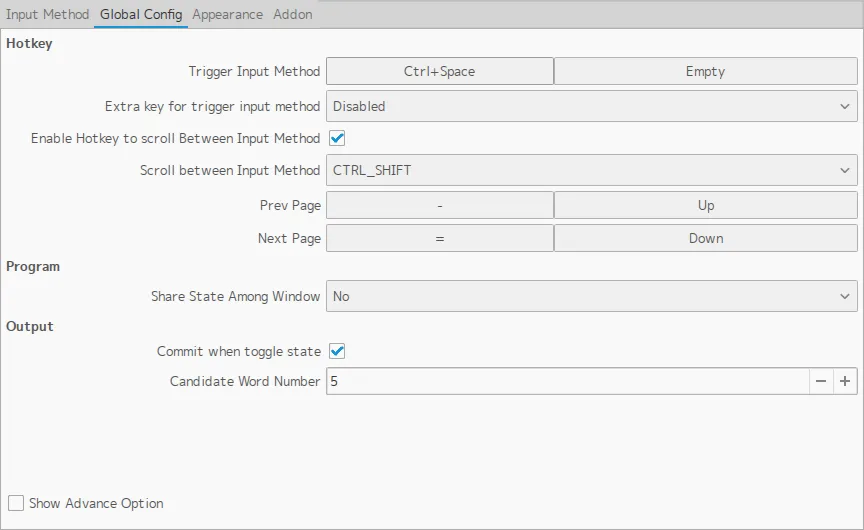The width and height of the screenshot is (864, 530).
Task: Expand Extra key for trigger input method dropdown
Action: (591, 106)
